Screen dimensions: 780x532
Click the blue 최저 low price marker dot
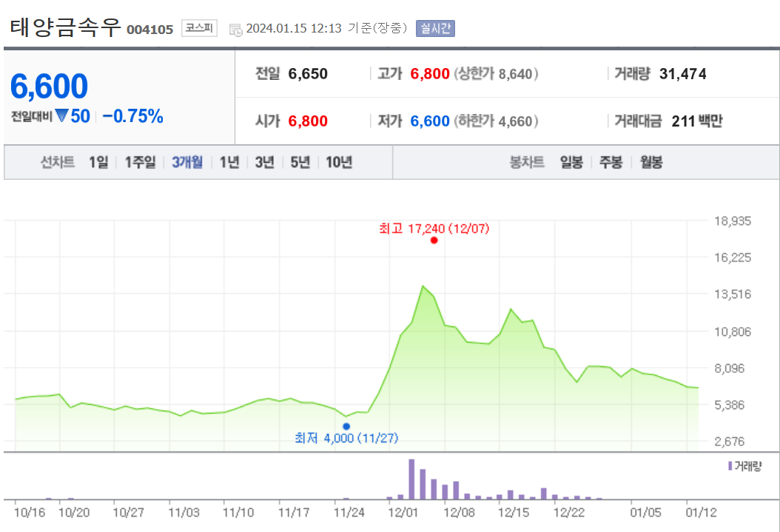[346, 425]
